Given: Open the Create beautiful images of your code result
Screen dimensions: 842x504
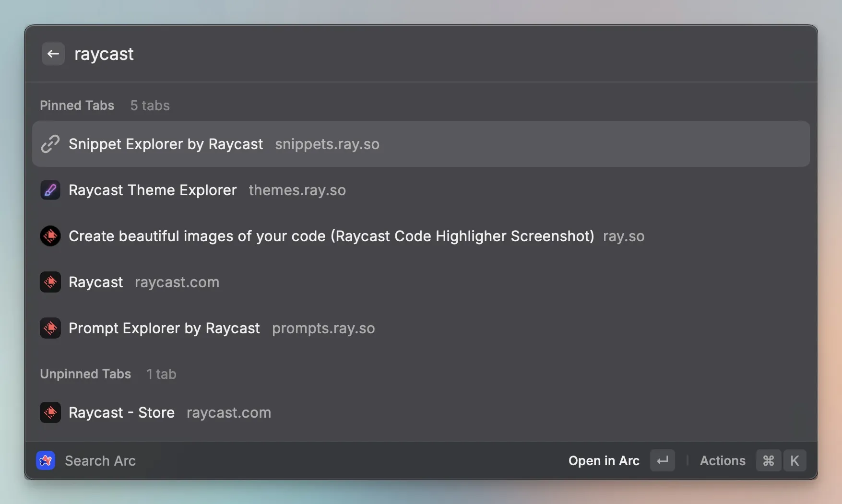Looking at the screenshot, I should coord(331,236).
